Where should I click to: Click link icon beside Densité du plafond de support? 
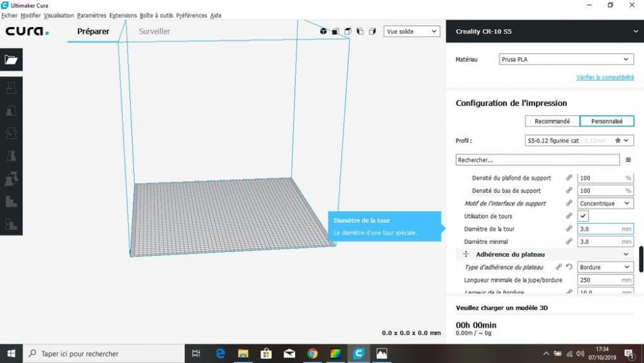(569, 178)
